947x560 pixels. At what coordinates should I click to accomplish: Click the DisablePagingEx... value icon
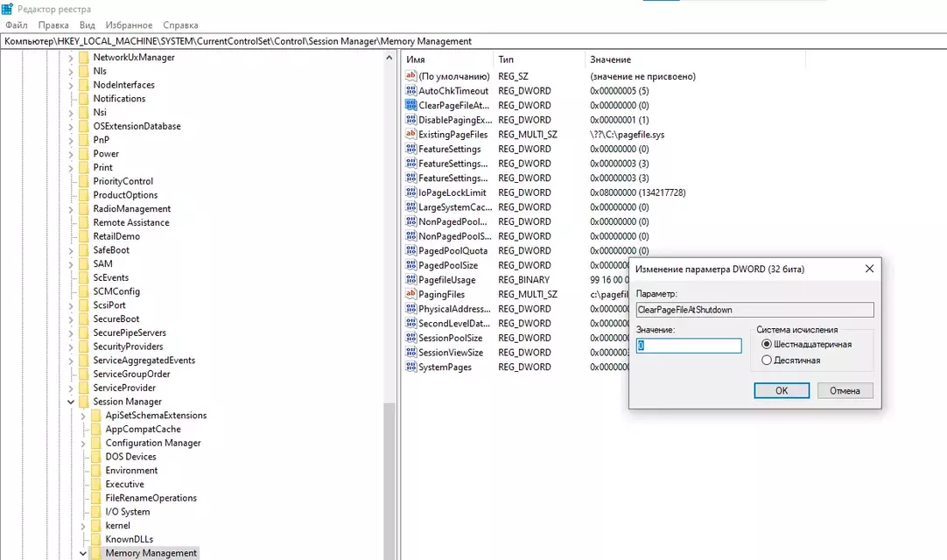coord(410,120)
